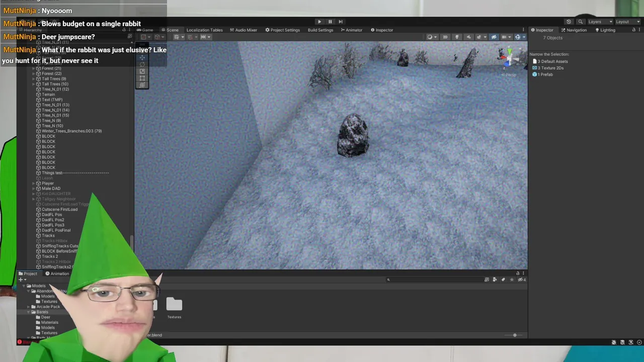Open the Search by Label tag icon
Screen dimensions: 644x362
(x=503, y=280)
